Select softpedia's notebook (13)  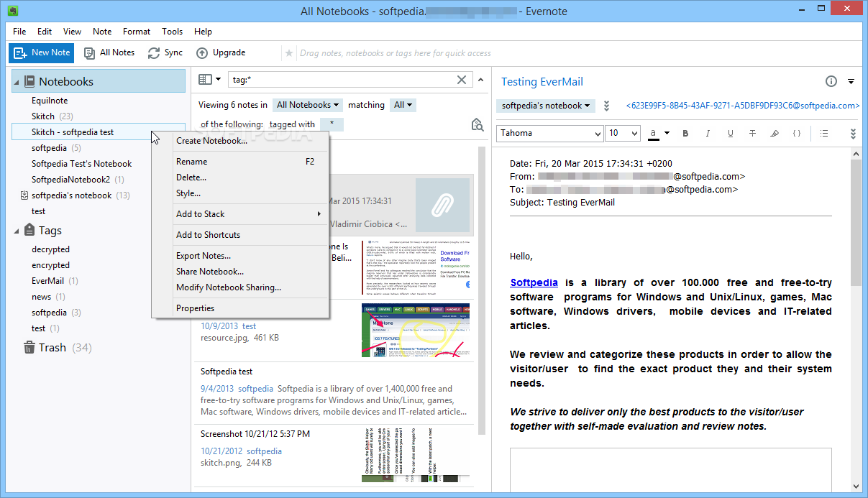click(76, 195)
